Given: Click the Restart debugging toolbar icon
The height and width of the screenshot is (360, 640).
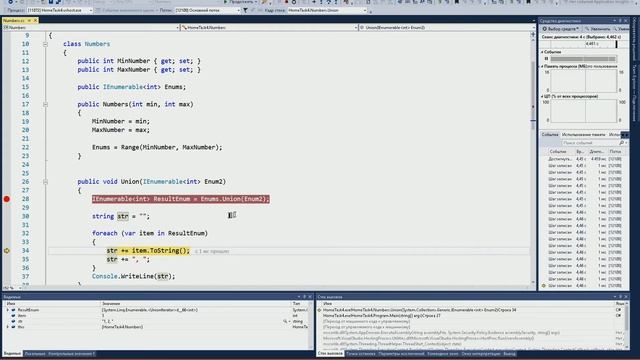Looking at the screenshot, I should pyautogui.click(x=294, y=2).
